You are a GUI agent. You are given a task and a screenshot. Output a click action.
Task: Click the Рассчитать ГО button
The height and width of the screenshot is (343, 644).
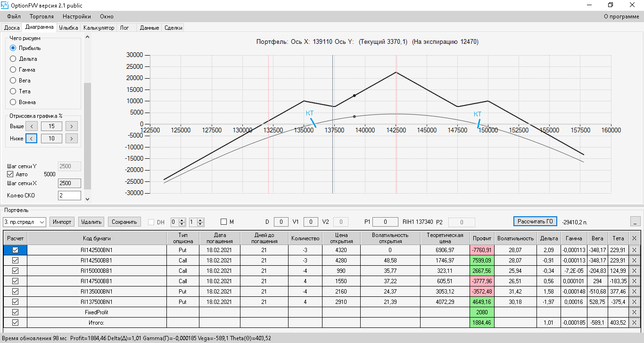[535, 221]
